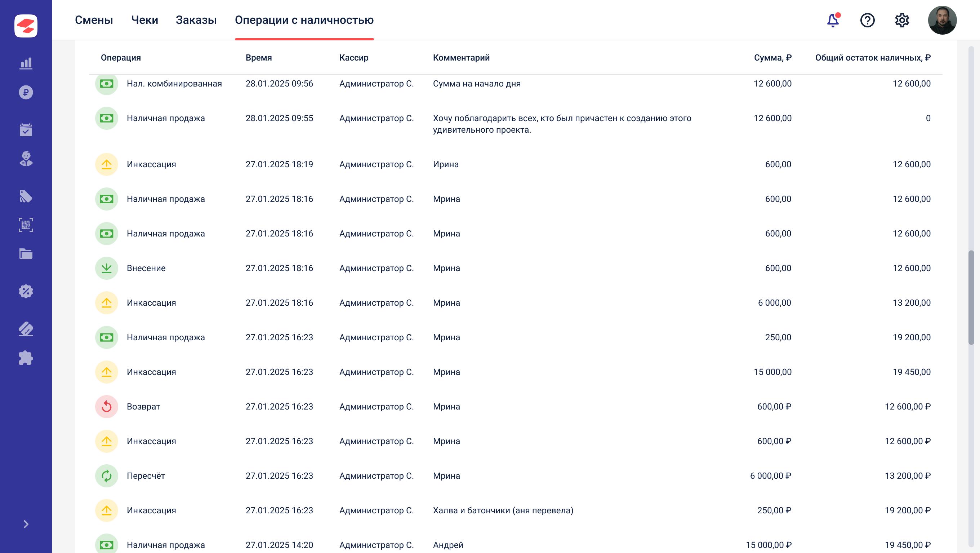Click the user profile avatar photo
The image size is (980, 553).
(x=942, y=20)
